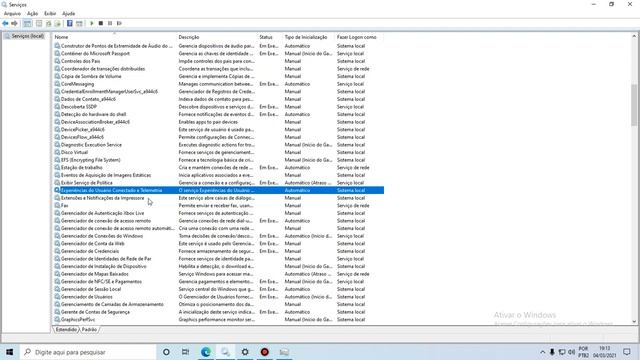This screenshot has height=360, width=640.
Task: Select the Exibir Serviço de Política row
Action: click(x=218, y=183)
